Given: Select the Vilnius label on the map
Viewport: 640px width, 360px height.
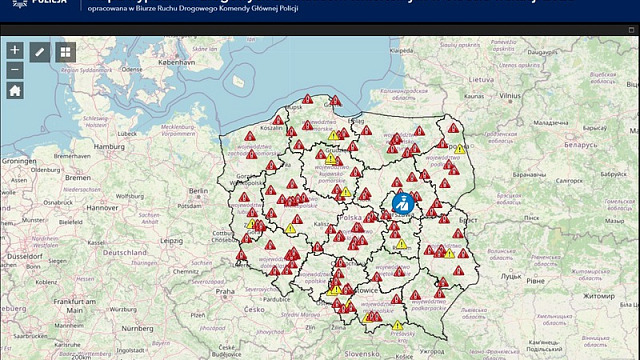Looking at the screenshot, I should click(510, 96).
